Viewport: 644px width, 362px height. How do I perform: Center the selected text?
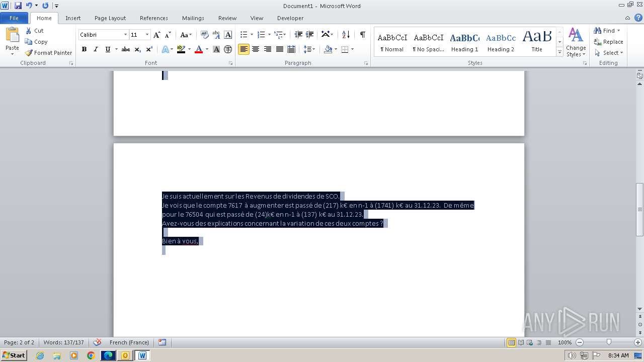click(256, 49)
